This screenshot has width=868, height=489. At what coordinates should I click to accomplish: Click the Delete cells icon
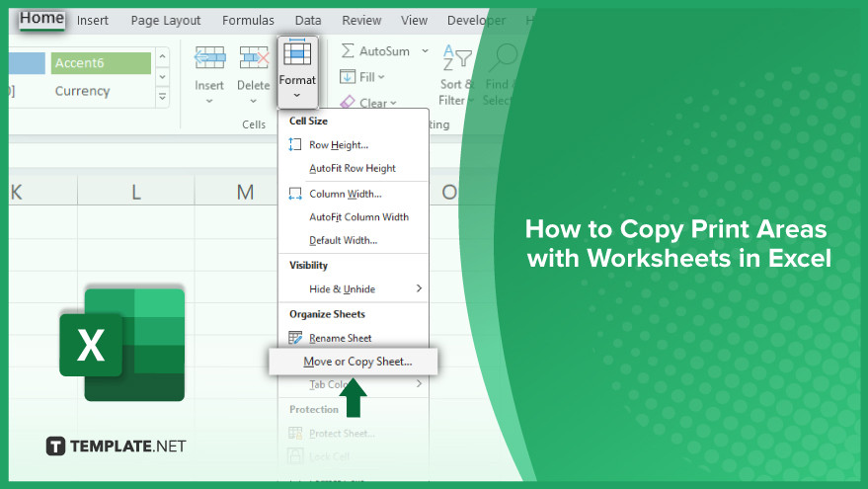(254, 57)
